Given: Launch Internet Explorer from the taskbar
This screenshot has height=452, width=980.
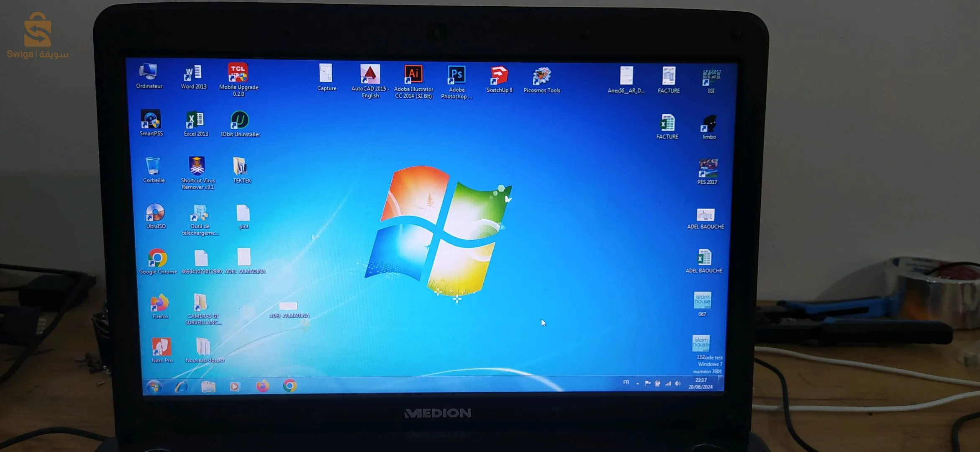Looking at the screenshot, I should pyautogui.click(x=181, y=386).
